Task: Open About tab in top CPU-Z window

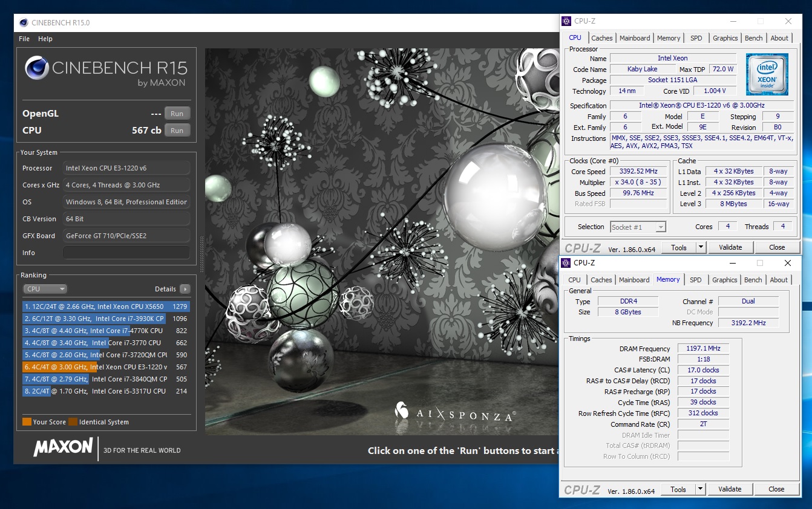Action: [x=779, y=38]
